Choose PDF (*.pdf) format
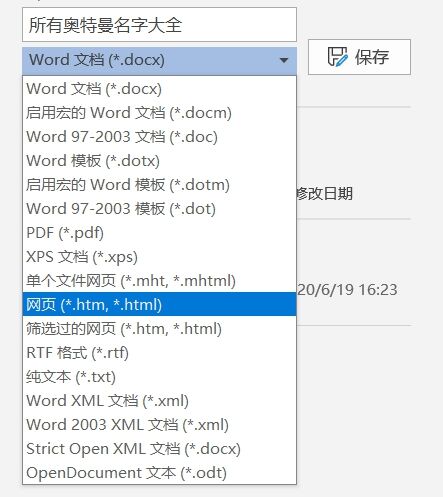Viewport: 443px width, 497px height. 159,233
